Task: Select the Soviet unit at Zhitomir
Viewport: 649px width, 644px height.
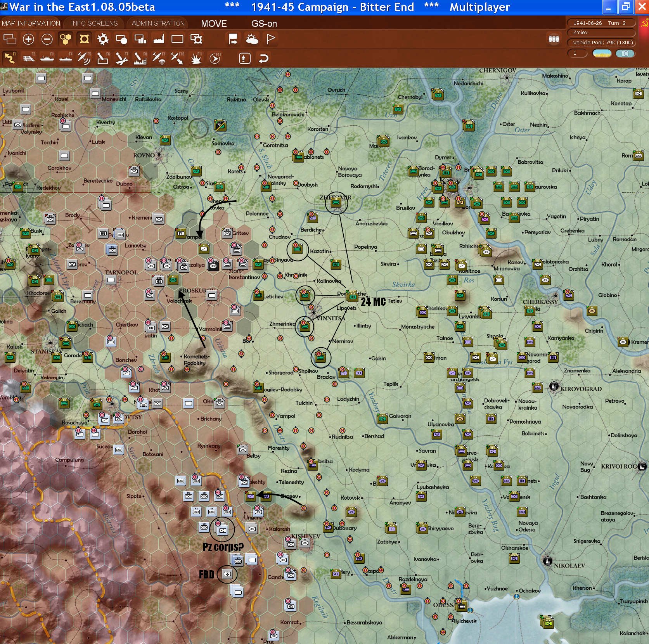Action: coord(336,202)
